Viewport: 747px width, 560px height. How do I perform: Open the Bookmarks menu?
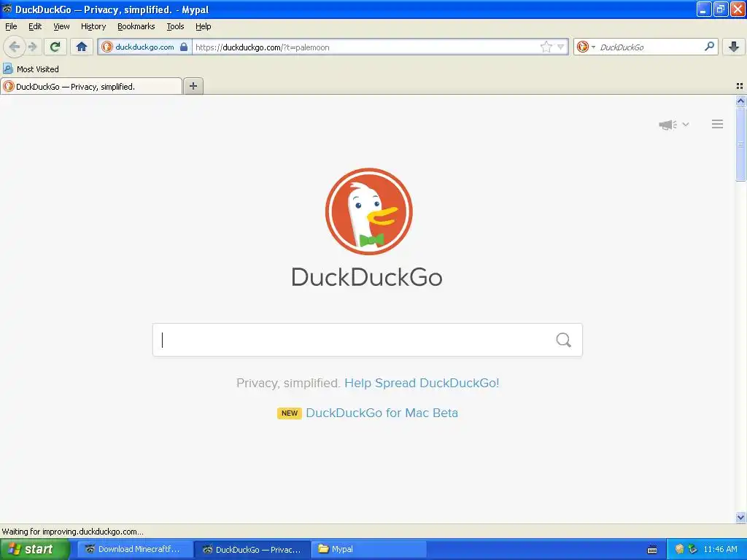136,26
